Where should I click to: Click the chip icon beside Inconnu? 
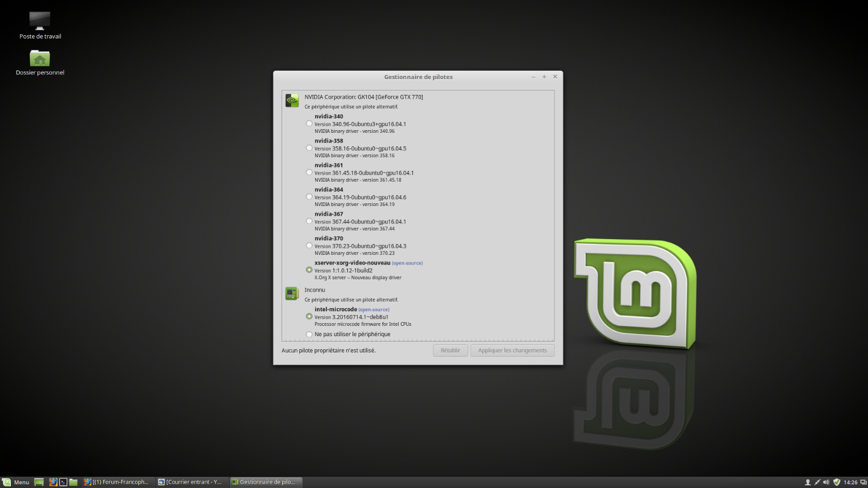[x=292, y=293]
